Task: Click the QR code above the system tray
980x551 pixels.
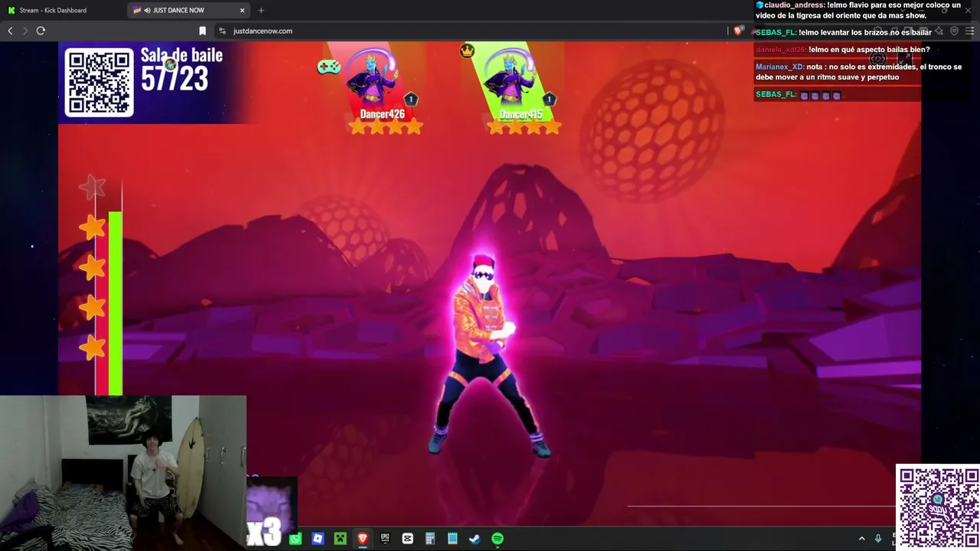Action: (x=938, y=507)
